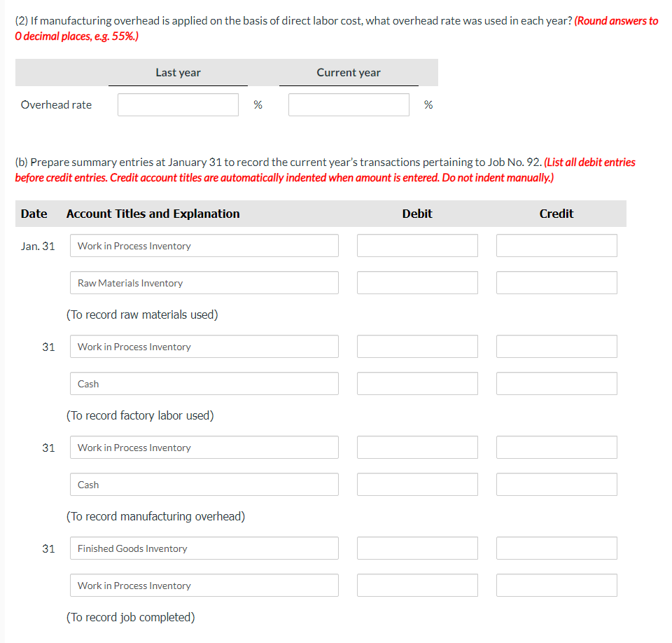The height and width of the screenshot is (643, 672).
Task: Select Work in Process field in the job completed entry
Action: coord(204,585)
